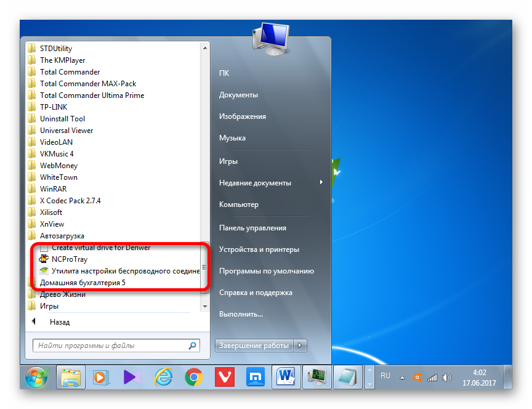Click the user account picture
The width and height of the screenshot is (532, 409).
(x=271, y=39)
